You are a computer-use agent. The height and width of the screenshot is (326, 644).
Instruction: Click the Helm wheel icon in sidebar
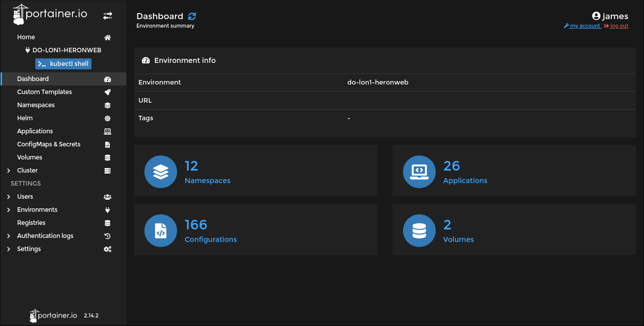tap(107, 118)
